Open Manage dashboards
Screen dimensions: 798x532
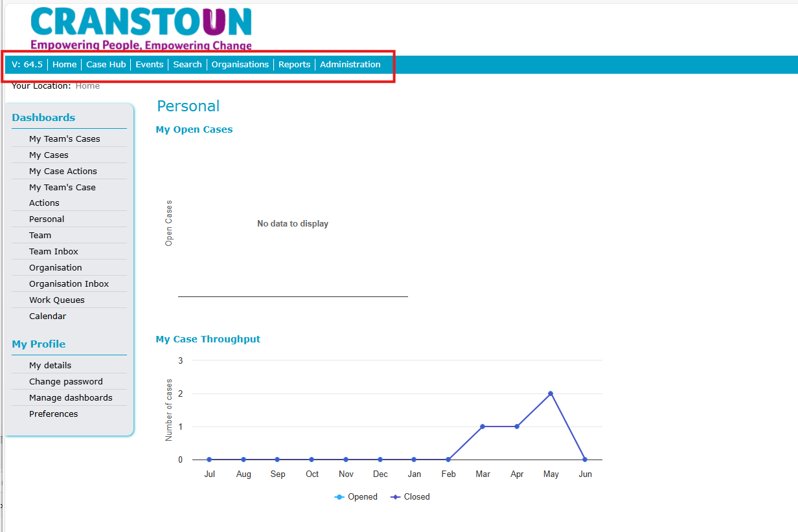[x=71, y=397]
